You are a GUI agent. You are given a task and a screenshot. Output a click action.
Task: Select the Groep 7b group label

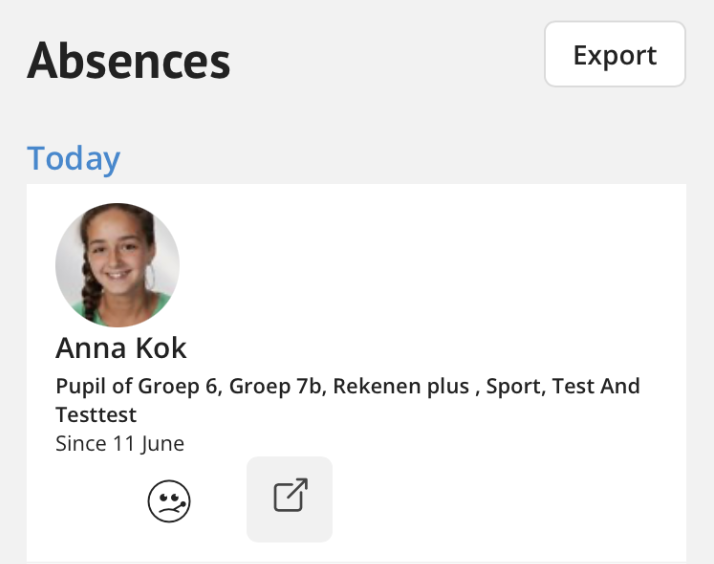[x=277, y=386]
